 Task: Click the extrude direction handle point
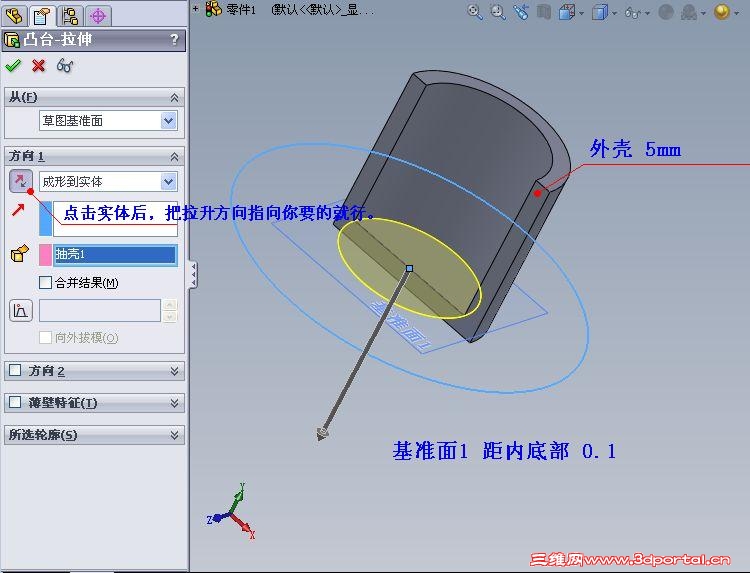(409, 268)
